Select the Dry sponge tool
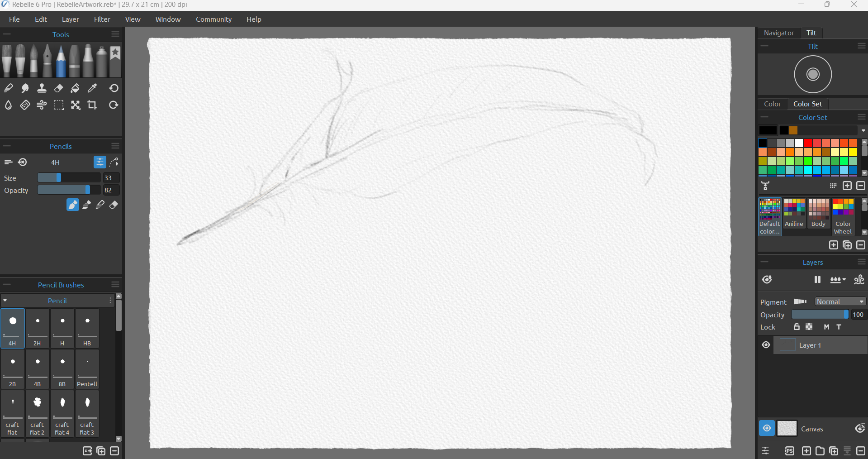868x459 pixels. (x=25, y=105)
